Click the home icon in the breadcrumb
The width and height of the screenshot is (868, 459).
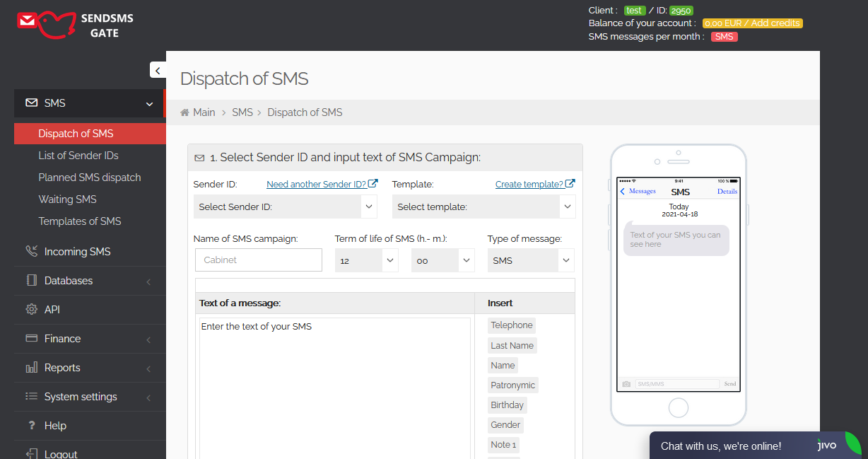point(185,112)
